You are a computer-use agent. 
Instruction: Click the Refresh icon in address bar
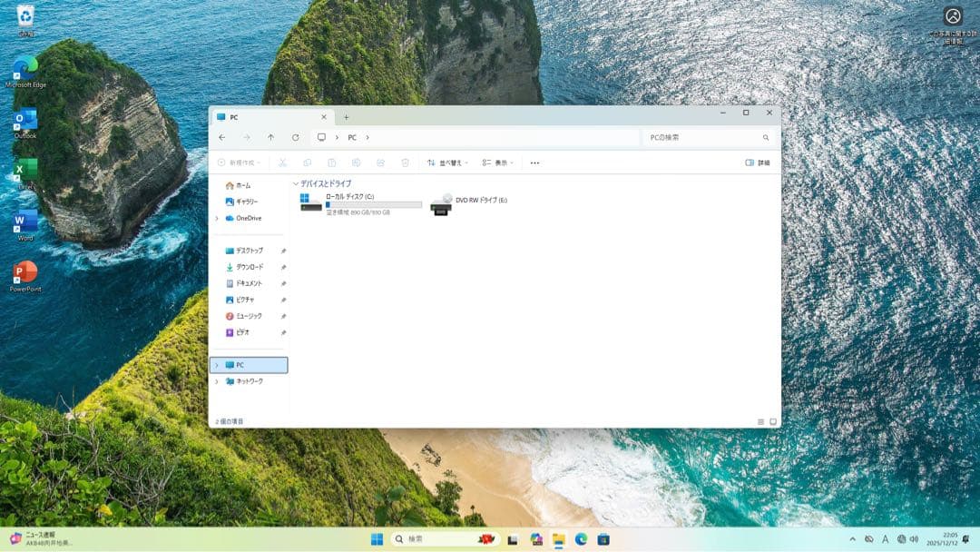[x=294, y=137]
